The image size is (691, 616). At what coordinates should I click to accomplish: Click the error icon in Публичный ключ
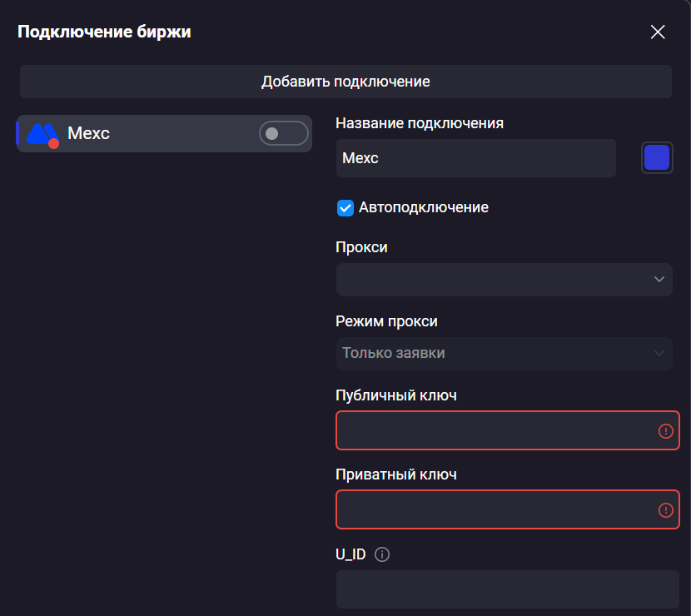[665, 430]
